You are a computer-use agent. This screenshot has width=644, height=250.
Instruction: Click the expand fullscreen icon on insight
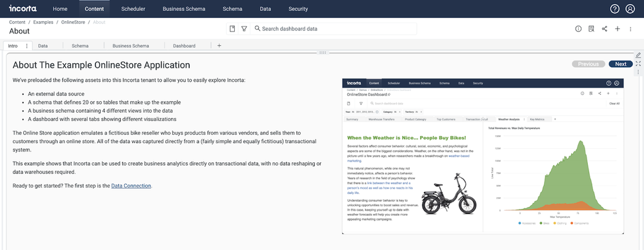(x=638, y=64)
